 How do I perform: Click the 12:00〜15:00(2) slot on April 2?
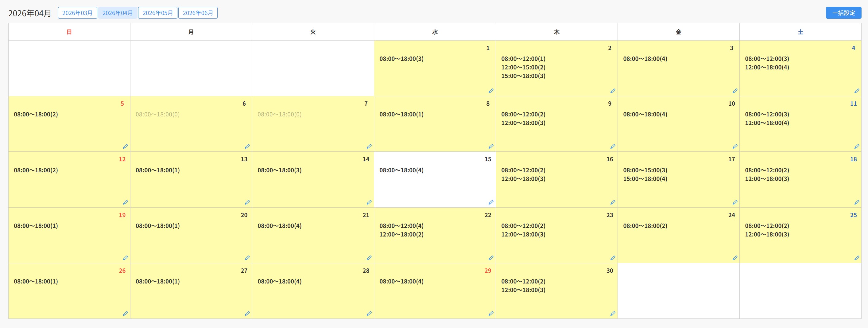click(x=523, y=68)
